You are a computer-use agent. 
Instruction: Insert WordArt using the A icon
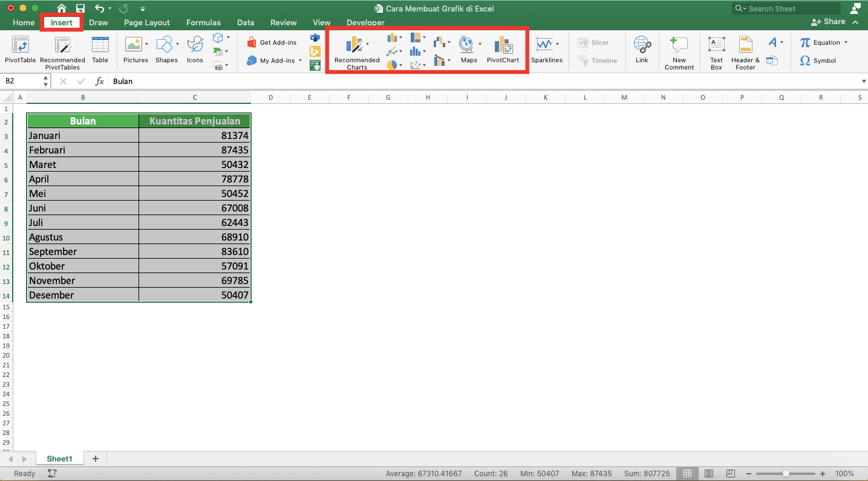pos(772,42)
